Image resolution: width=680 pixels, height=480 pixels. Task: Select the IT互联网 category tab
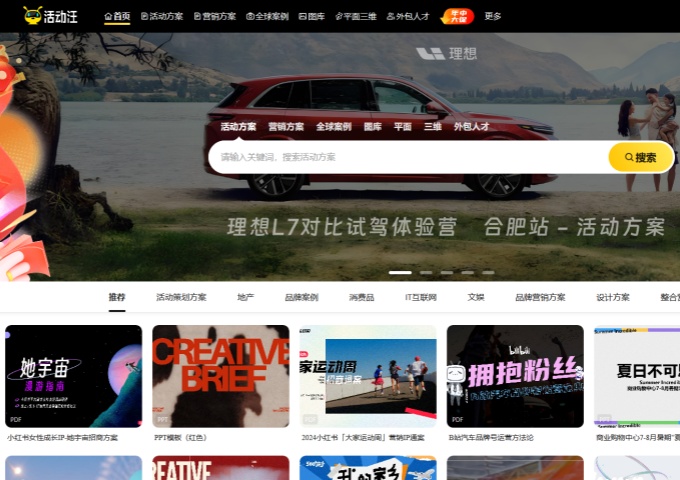[421, 297]
